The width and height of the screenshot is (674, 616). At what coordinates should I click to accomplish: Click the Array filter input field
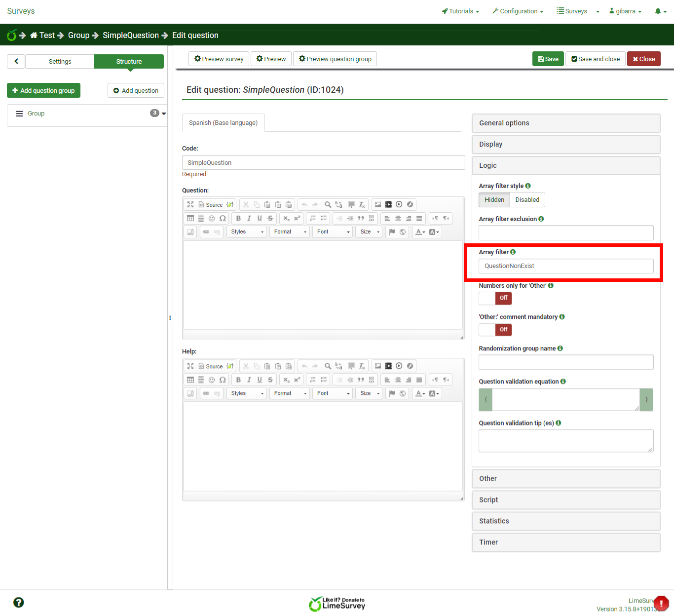(x=566, y=266)
